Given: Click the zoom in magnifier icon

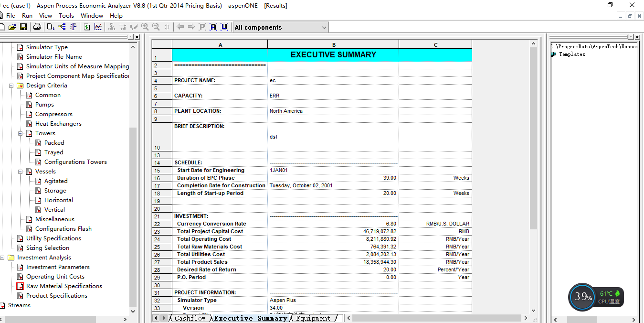Looking at the screenshot, I should tap(145, 27).
